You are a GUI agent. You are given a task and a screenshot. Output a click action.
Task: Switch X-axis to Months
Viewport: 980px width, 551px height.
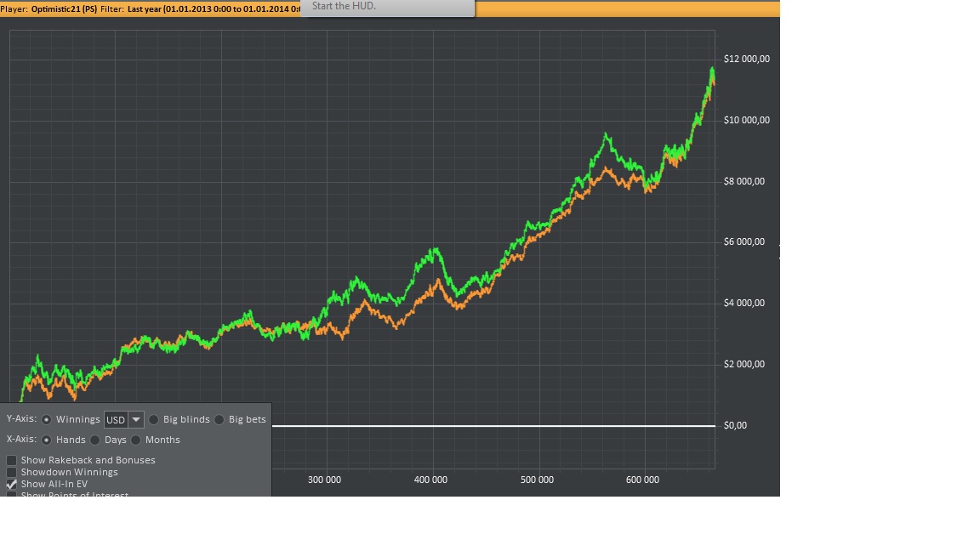point(135,440)
